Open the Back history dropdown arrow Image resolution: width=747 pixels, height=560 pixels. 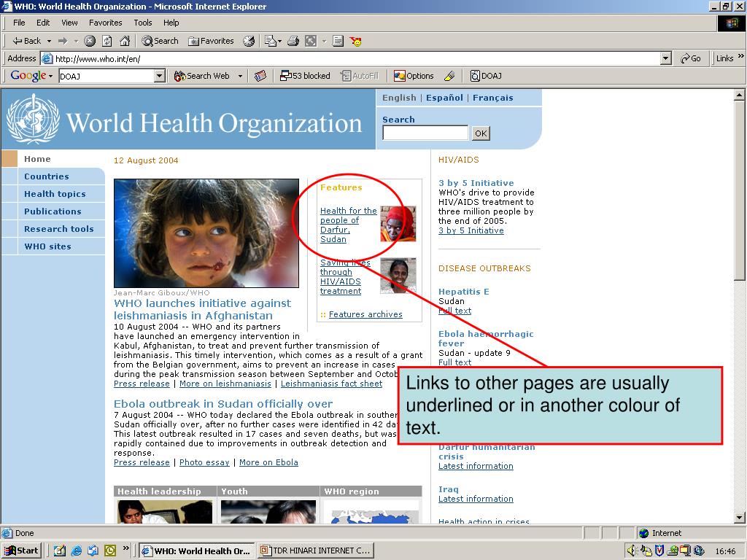click(x=49, y=41)
